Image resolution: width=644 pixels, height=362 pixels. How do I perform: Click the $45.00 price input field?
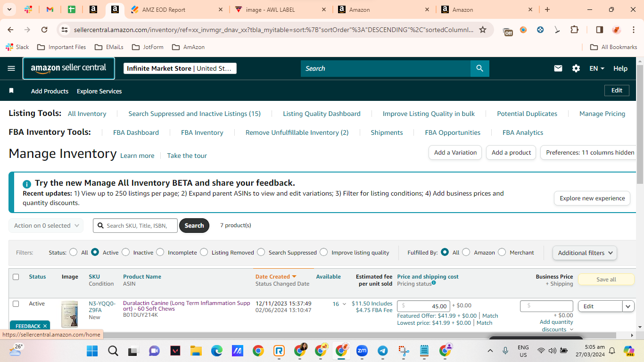pos(423,306)
